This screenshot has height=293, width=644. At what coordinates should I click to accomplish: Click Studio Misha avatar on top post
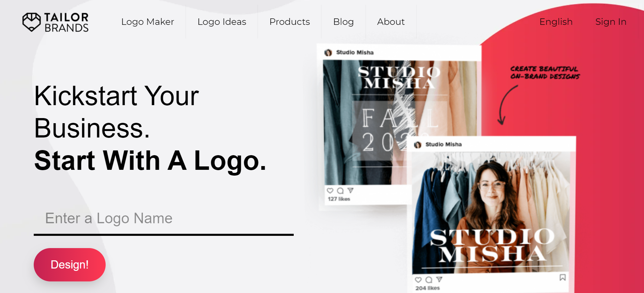328,52
